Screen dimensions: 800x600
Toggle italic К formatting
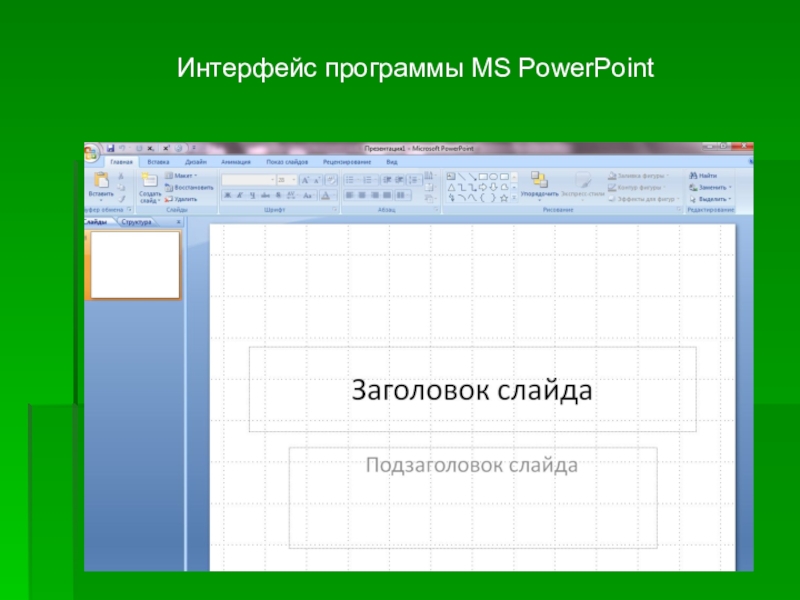[x=240, y=195]
